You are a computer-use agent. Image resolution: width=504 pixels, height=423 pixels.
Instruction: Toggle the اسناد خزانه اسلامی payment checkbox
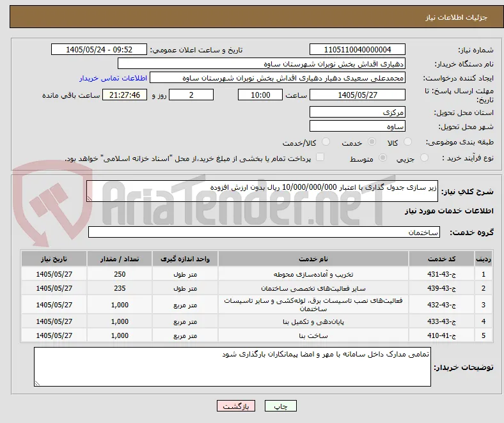point(320,157)
